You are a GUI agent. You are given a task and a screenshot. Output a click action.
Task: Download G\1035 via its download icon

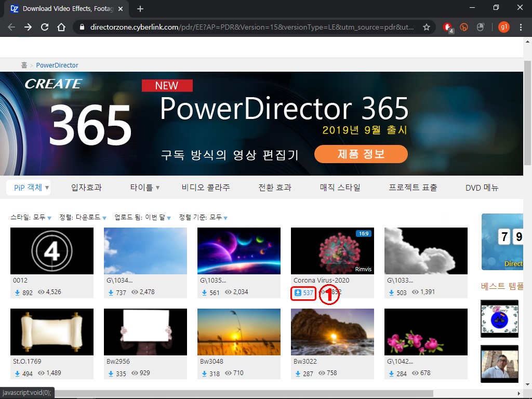[204, 292]
